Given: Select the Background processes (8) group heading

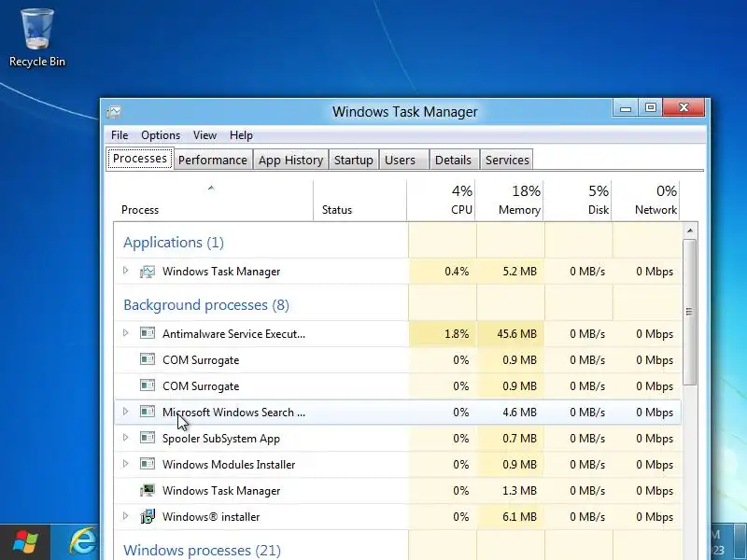Looking at the screenshot, I should (x=206, y=305).
